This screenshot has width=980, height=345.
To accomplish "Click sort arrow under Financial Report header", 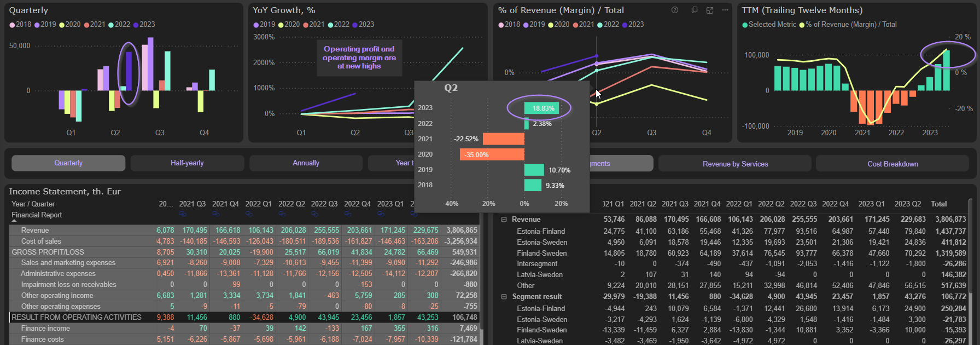I will (14, 221).
